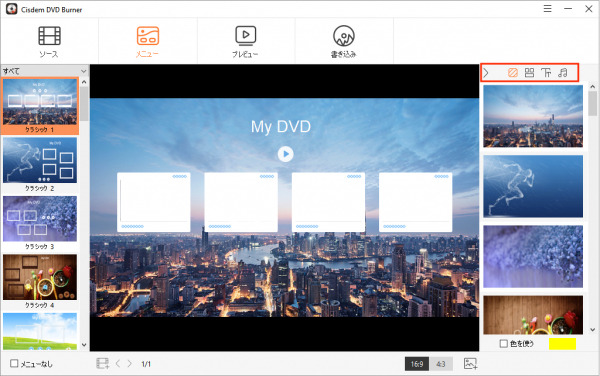Enable the 色を使う checkbox
Image resolution: width=600 pixels, height=376 pixels.
pyautogui.click(x=504, y=343)
